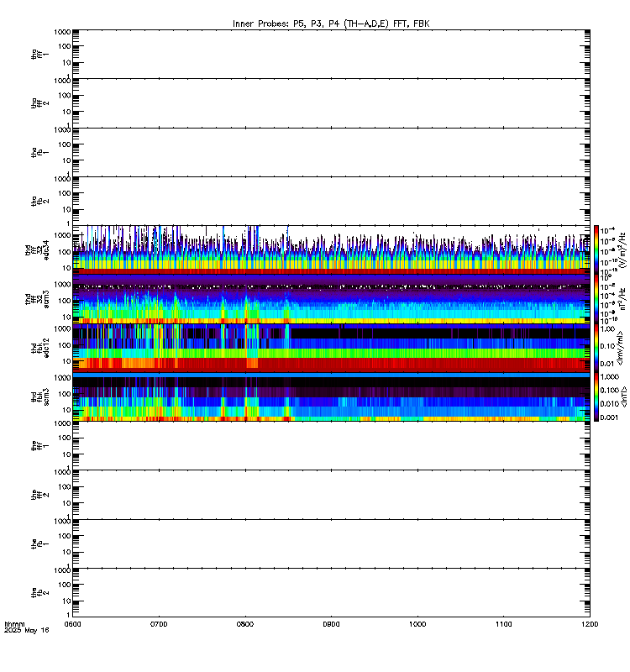Viewport: 630px width, 672px height.
Task: Click the '2025 May 16' date label
Action: point(27,630)
